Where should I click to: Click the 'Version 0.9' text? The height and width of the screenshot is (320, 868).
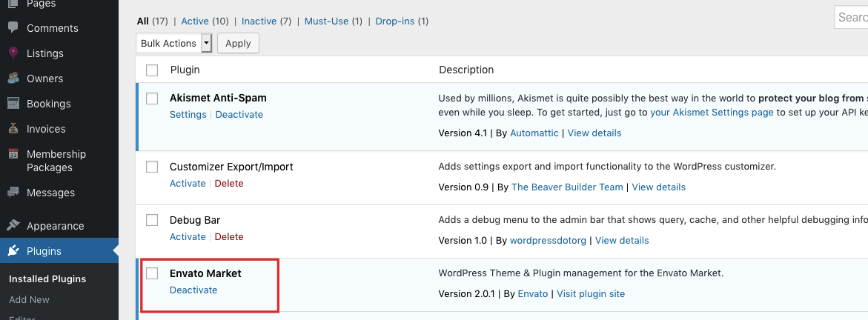point(463,187)
